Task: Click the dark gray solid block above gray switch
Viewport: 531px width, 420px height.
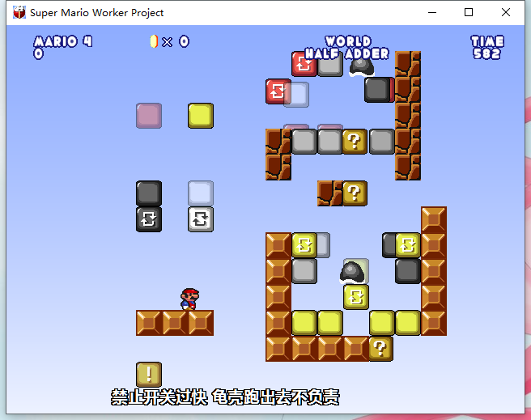Action: (x=149, y=193)
